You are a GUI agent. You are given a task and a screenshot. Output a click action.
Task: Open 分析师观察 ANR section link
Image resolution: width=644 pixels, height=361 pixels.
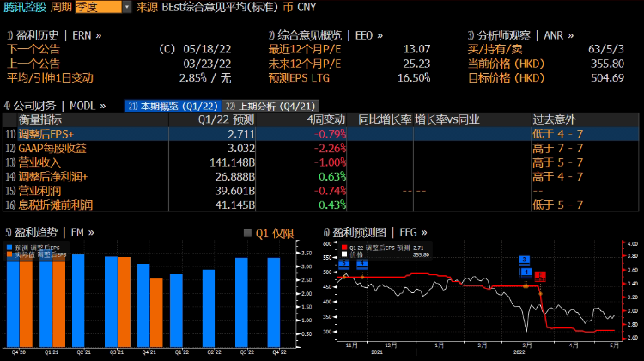tap(520, 35)
